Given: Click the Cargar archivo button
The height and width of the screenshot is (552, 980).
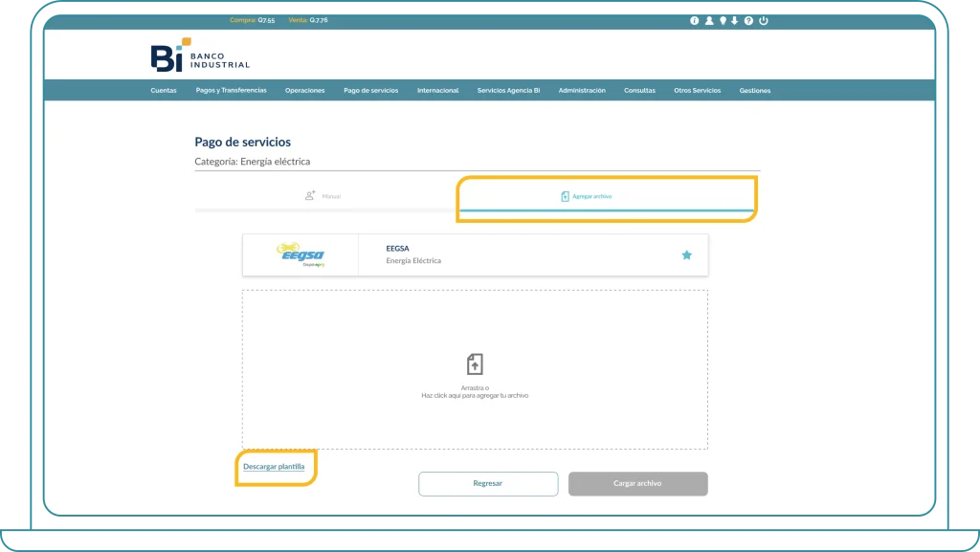Looking at the screenshot, I should coord(637,484).
